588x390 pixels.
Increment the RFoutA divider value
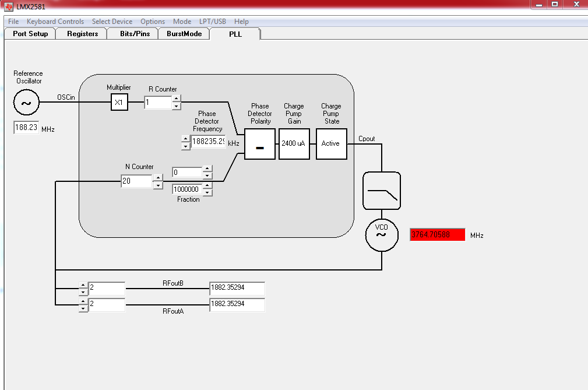83,301
